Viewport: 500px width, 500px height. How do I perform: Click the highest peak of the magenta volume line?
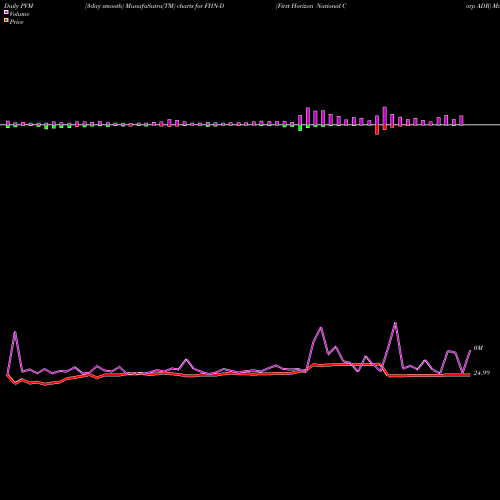coord(395,323)
